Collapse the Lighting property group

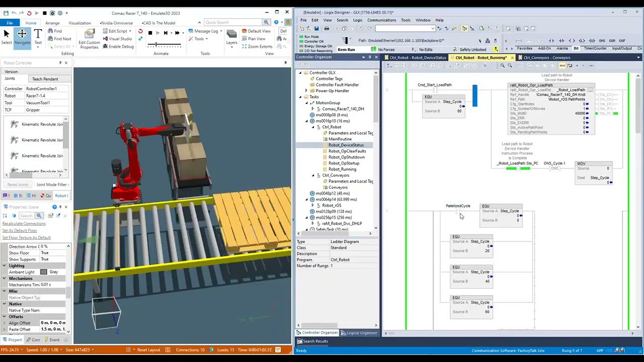pyautogui.click(x=5, y=265)
